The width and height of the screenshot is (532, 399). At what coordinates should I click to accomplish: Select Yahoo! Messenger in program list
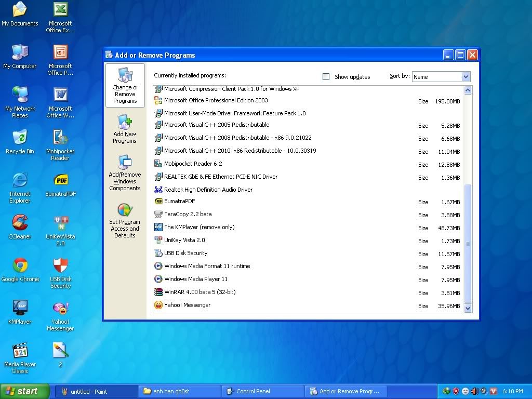308,305
